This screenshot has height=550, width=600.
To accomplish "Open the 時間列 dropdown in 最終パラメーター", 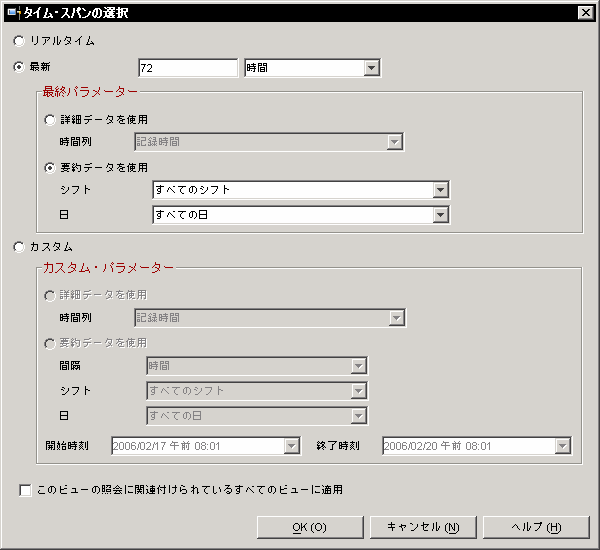I will [x=395, y=142].
